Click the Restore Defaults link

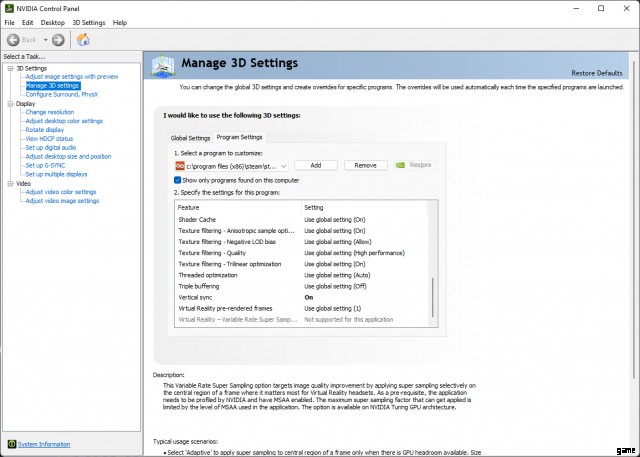coord(597,73)
